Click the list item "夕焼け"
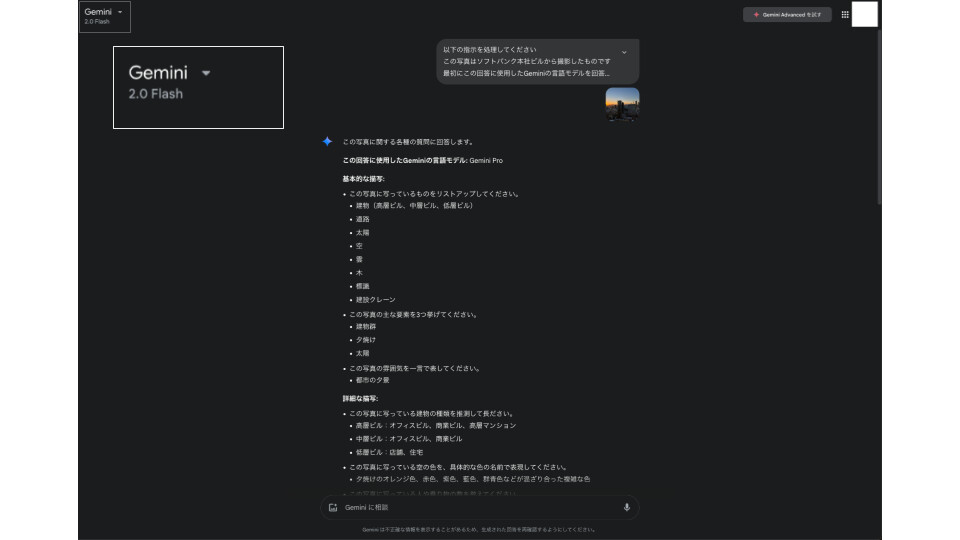The height and width of the screenshot is (540, 960). [x=366, y=340]
